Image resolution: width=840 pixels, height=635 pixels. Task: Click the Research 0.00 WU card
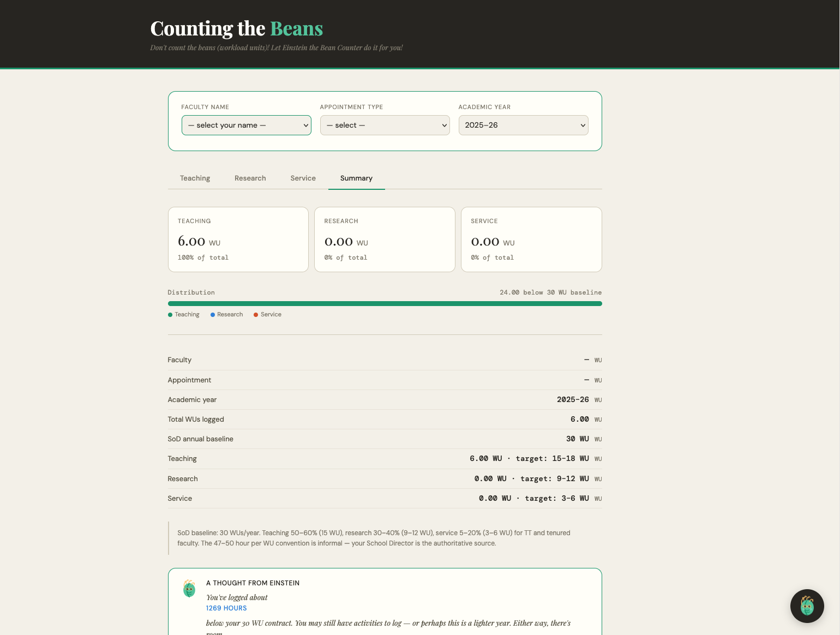click(385, 239)
